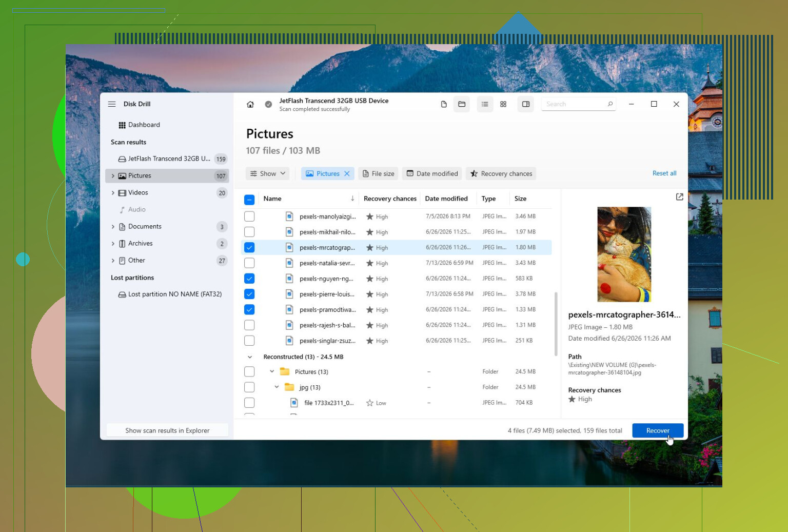788x532 pixels.
Task: Click Show scan results in Explorer
Action: [167, 431]
